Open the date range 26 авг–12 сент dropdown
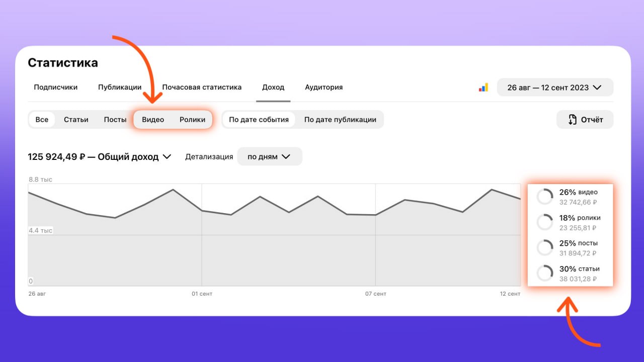 [x=554, y=87]
